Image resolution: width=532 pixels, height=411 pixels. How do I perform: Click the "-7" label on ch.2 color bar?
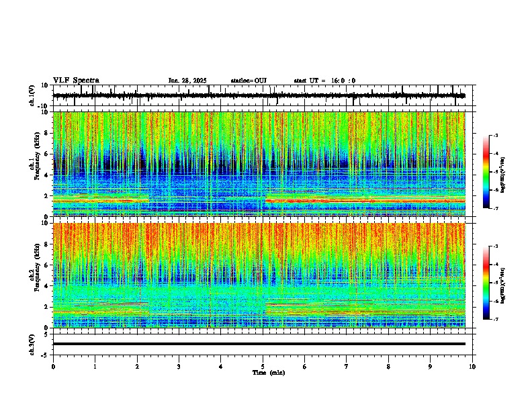click(x=496, y=319)
